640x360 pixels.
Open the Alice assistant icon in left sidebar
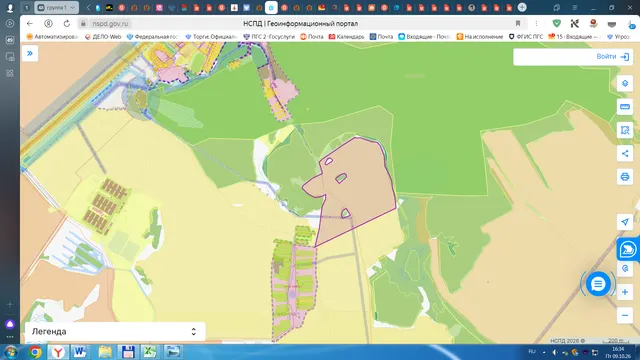[10, 324]
